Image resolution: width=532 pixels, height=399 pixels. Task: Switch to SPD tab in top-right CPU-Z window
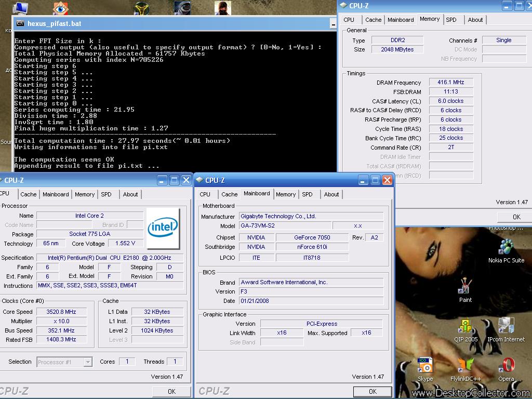(451, 20)
